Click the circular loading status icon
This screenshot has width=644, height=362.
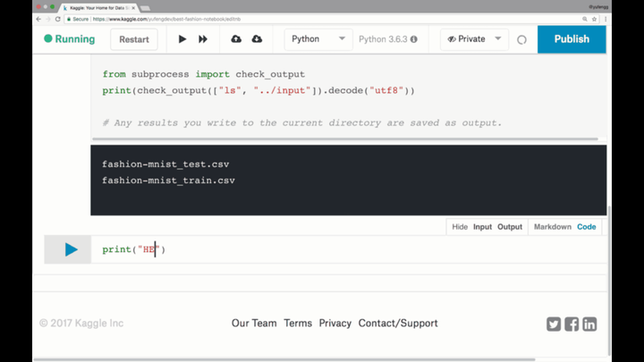tap(521, 40)
